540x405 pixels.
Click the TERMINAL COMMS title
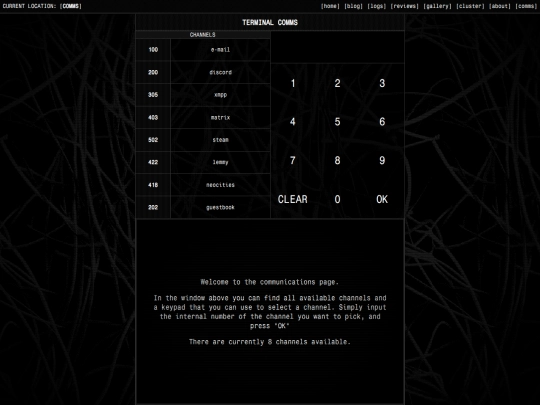tap(270, 22)
